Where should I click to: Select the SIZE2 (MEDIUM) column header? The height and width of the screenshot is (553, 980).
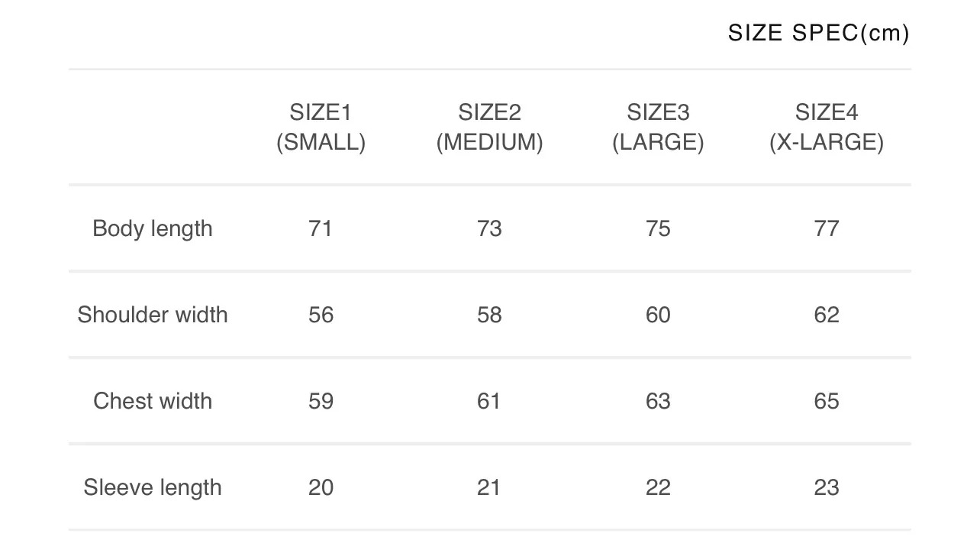click(x=489, y=128)
